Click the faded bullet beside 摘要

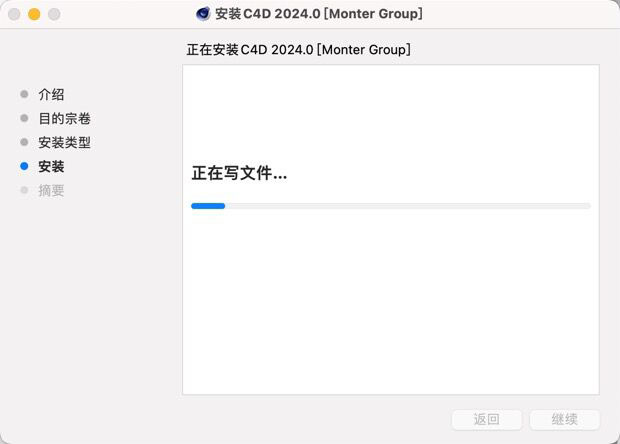coord(24,190)
